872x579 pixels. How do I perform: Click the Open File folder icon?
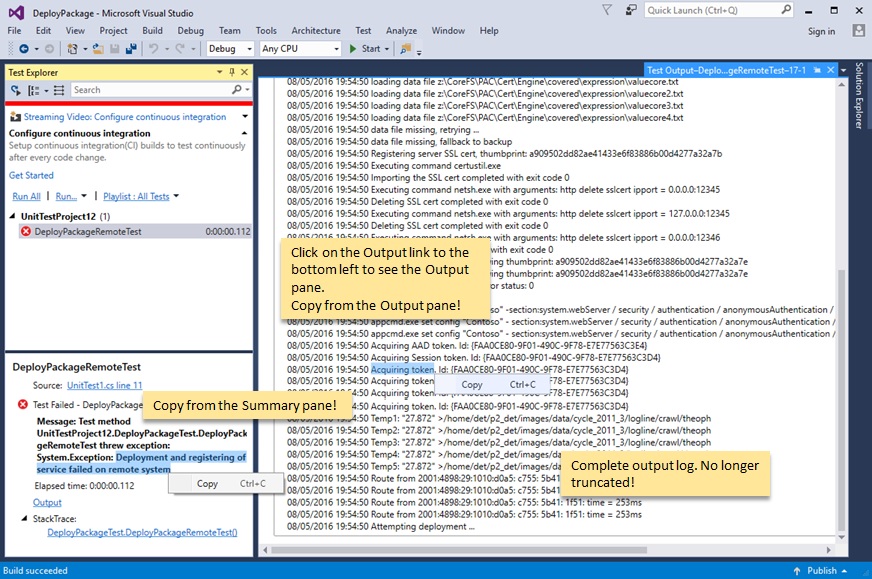[98, 49]
